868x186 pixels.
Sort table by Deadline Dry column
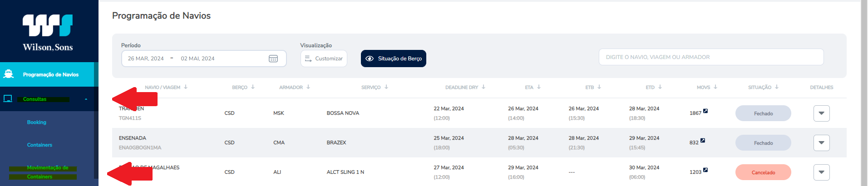[483, 87]
